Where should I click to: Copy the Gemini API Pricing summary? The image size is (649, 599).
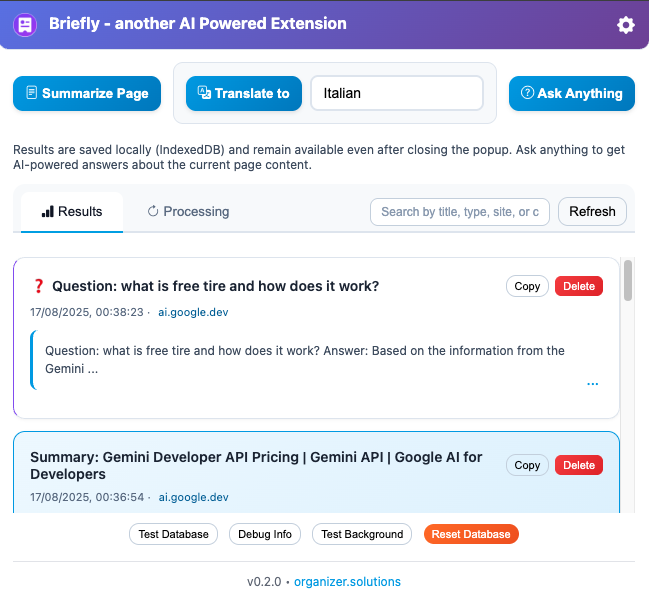coord(527,465)
